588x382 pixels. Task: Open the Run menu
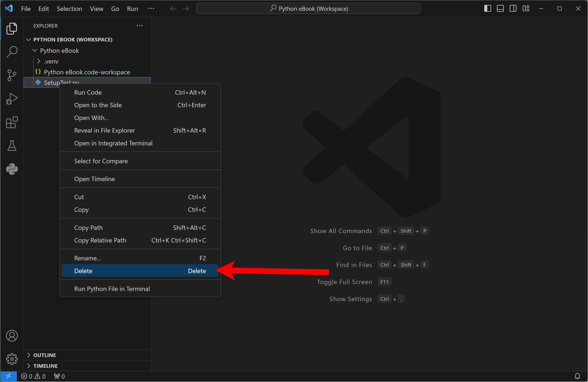[132, 9]
